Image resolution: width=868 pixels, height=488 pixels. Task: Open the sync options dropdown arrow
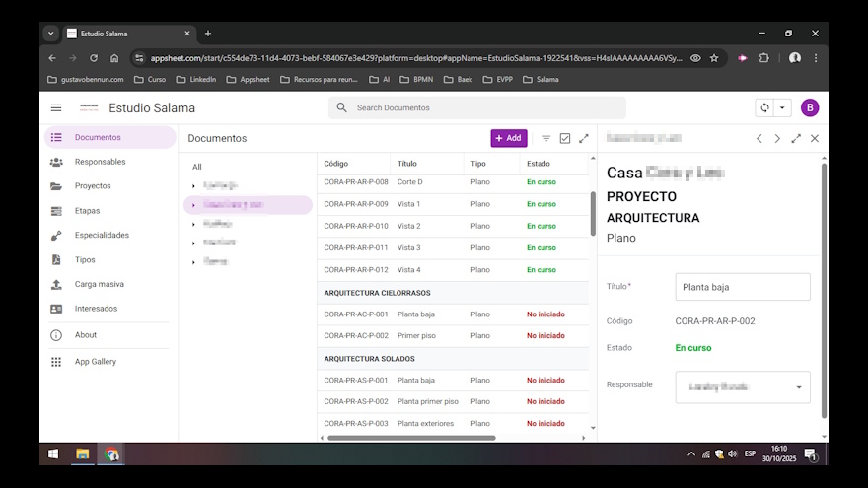pos(782,107)
